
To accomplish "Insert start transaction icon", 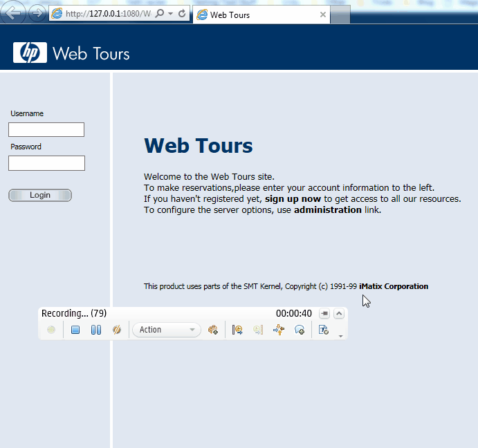I will click(x=237, y=330).
